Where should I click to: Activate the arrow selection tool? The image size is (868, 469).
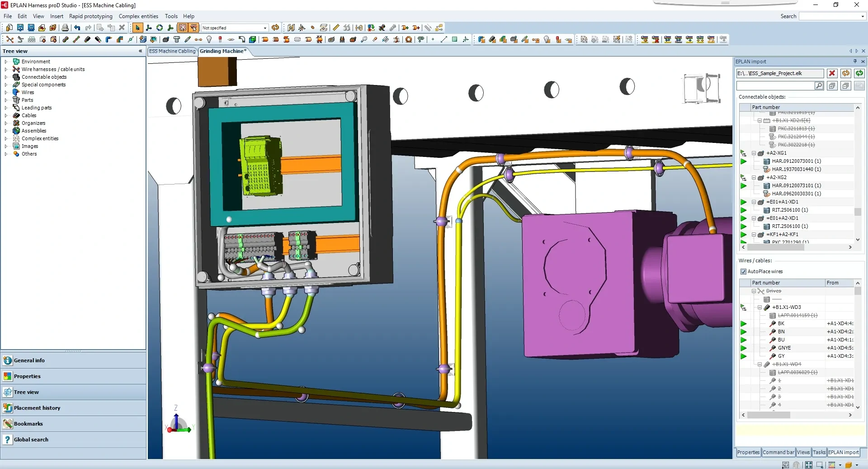(x=138, y=28)
